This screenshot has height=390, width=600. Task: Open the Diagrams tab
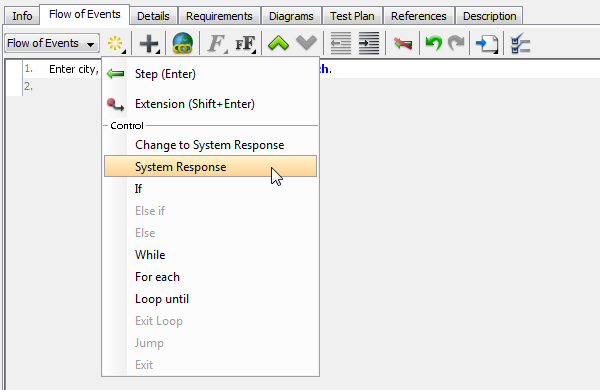(x=291, y=16)
